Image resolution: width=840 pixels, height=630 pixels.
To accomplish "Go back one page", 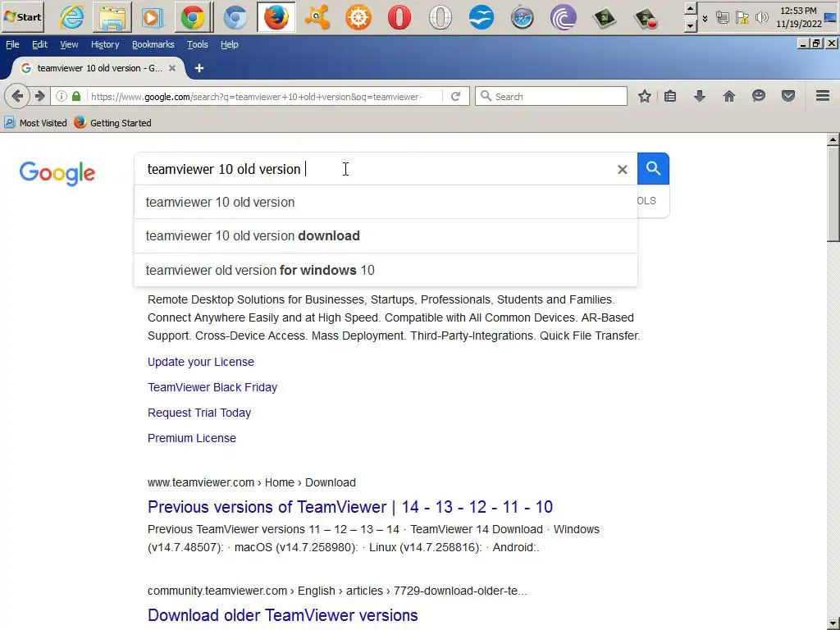I will (17, 97).
